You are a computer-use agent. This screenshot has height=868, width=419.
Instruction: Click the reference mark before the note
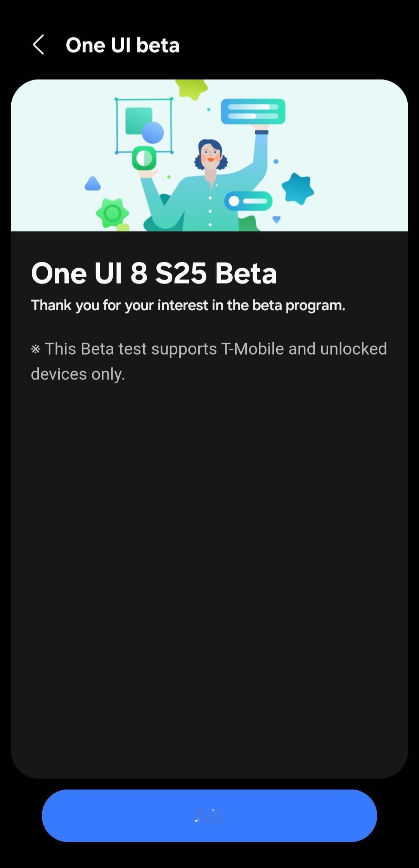[36, 349]
